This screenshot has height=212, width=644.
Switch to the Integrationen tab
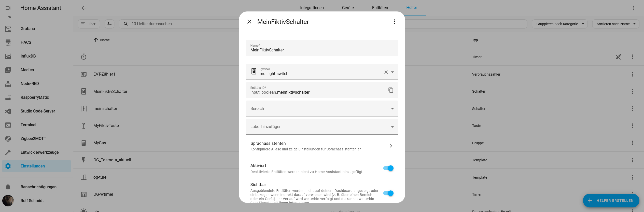pyautogui.click(x=312, y=8)
